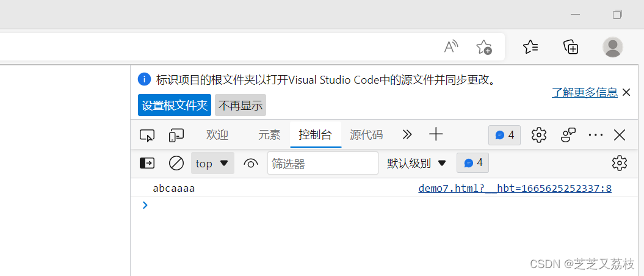This screenshot has height=276, width=644.
Task: Add this page to favorites star icon
Action: [484, 47]
